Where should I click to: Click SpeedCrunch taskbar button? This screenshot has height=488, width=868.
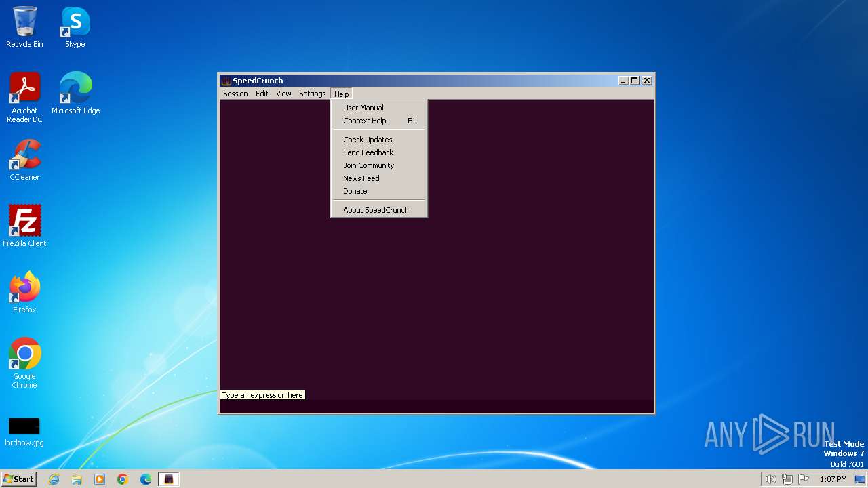[169, 479]
